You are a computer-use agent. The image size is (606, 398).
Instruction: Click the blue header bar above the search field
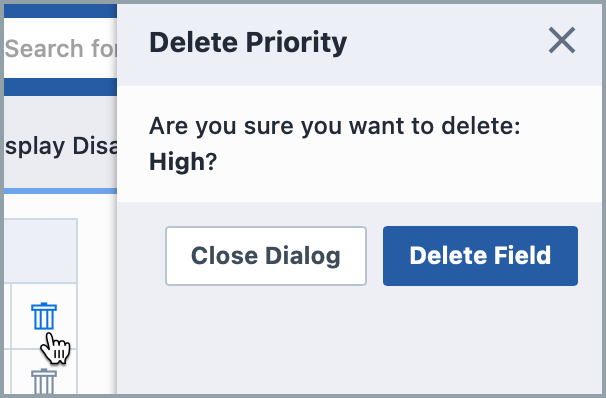(61, 11)
